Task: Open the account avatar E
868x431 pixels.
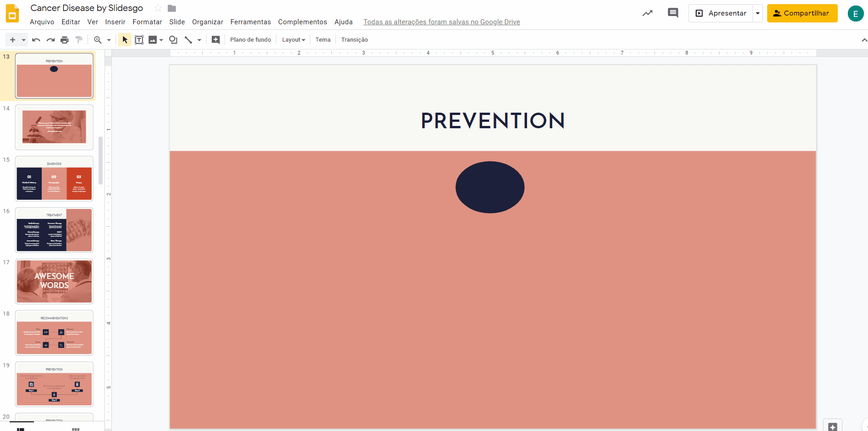Action: (856, 14)
